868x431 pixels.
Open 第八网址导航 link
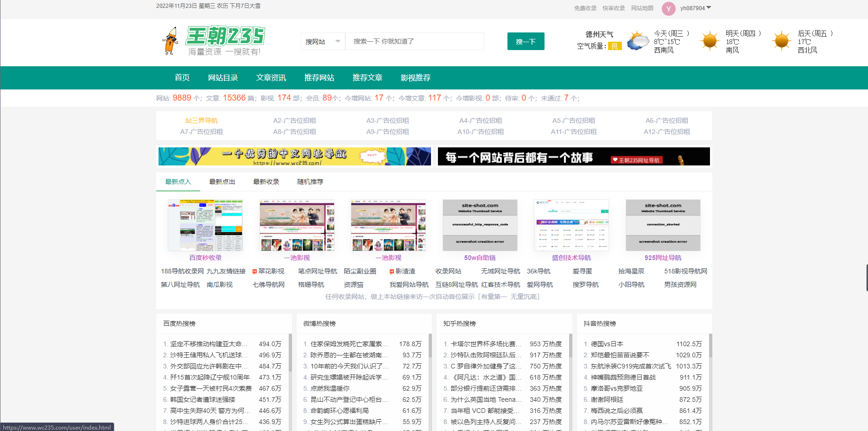click(180, 285)
